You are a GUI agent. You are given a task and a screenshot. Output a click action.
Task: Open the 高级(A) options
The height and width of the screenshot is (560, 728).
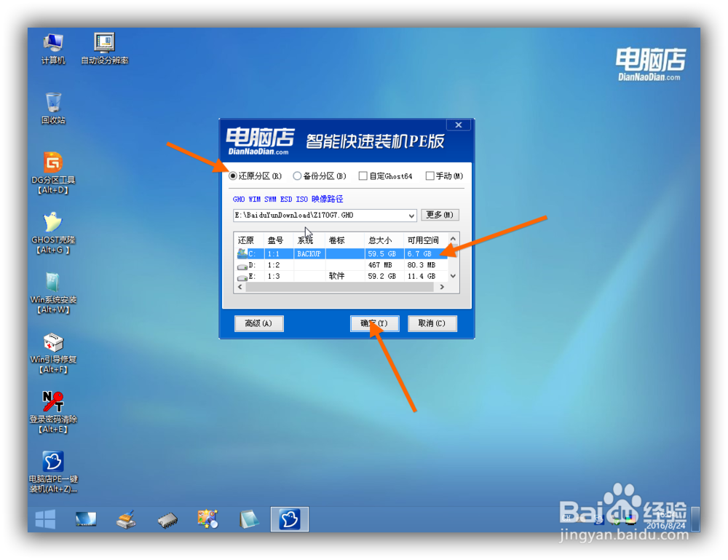pyautogui.click(x=259, y=323)
